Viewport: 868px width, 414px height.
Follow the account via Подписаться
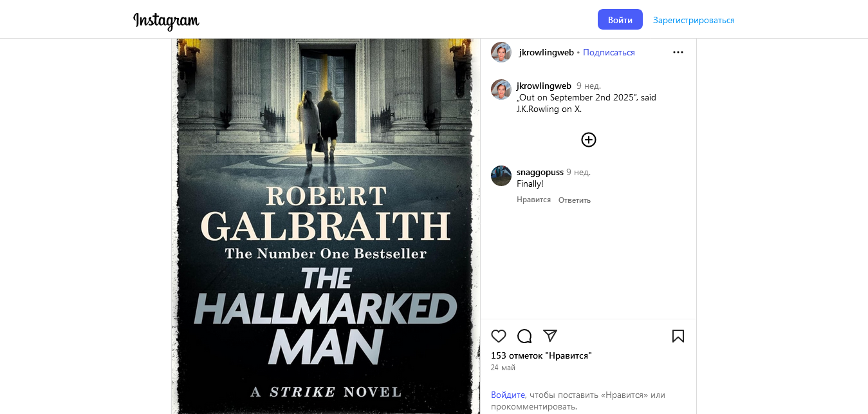click(609, 52)
